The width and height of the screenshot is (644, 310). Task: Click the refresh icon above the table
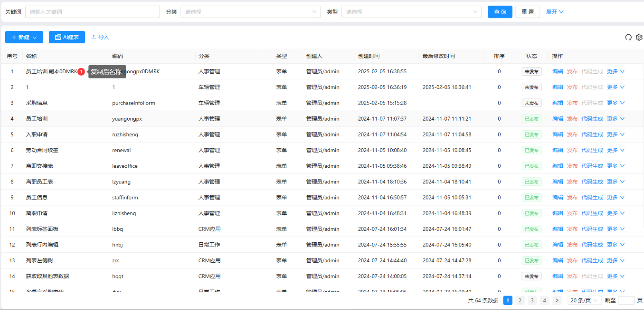click(628, 37)
